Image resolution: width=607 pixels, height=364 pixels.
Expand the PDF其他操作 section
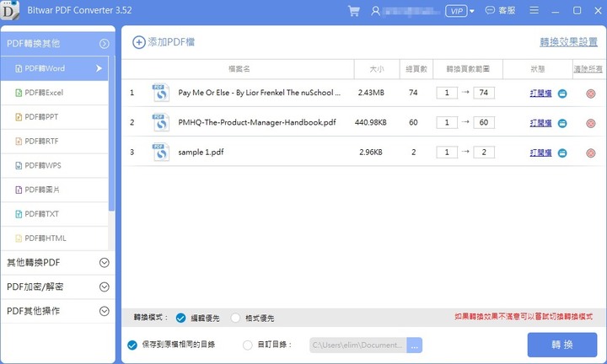tap(57, 311)
